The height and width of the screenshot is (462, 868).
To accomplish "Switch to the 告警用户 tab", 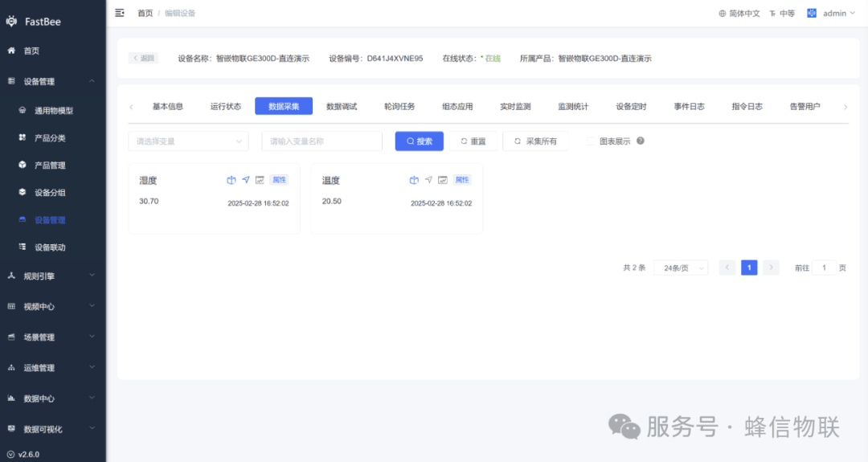I will pyautogui.click(x=805, y=106).
